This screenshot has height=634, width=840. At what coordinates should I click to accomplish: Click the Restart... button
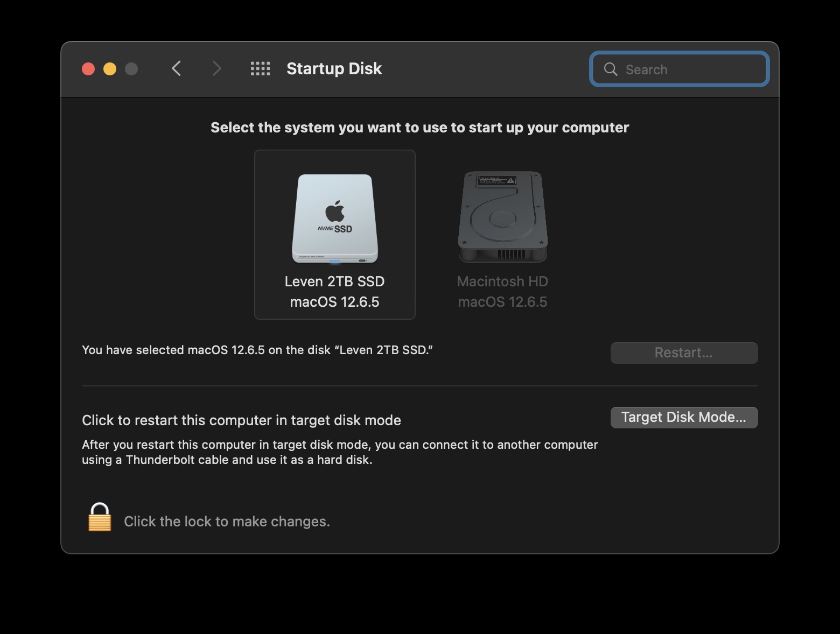(x=684, y=353)
